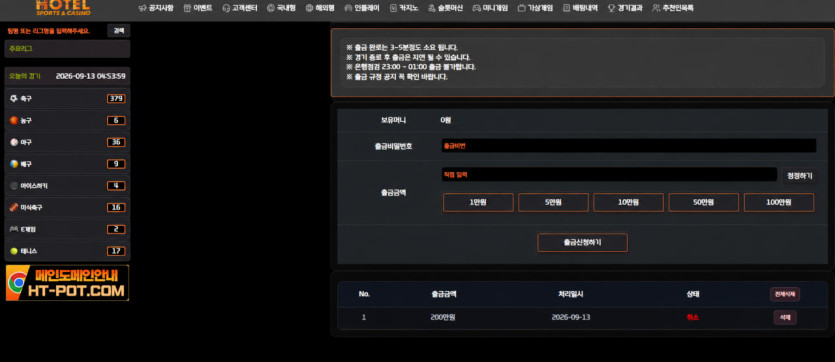This screenshot has width=835, height=362.
Task: Open the 이벤트 gift icon
Action: [187, 8]
